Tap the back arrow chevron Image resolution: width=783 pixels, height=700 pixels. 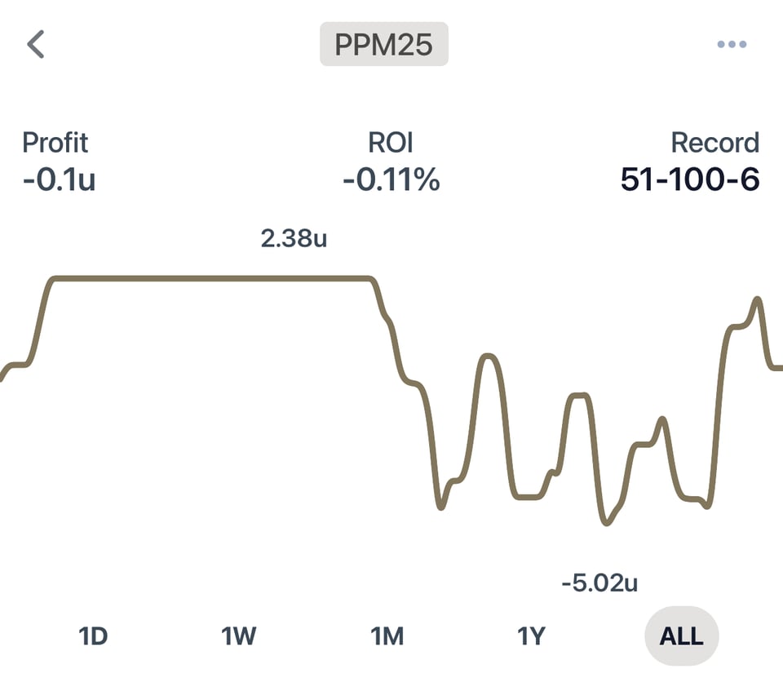coord(36,44)
